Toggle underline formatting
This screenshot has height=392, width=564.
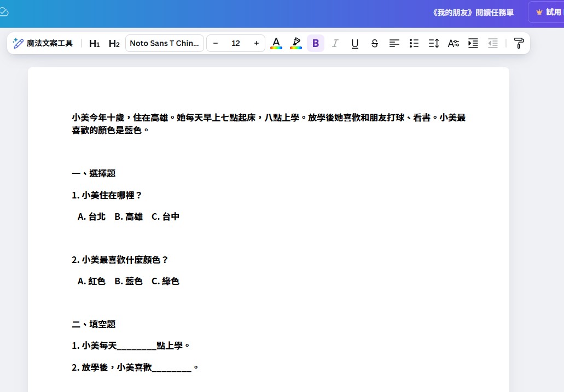click(354, 43)
